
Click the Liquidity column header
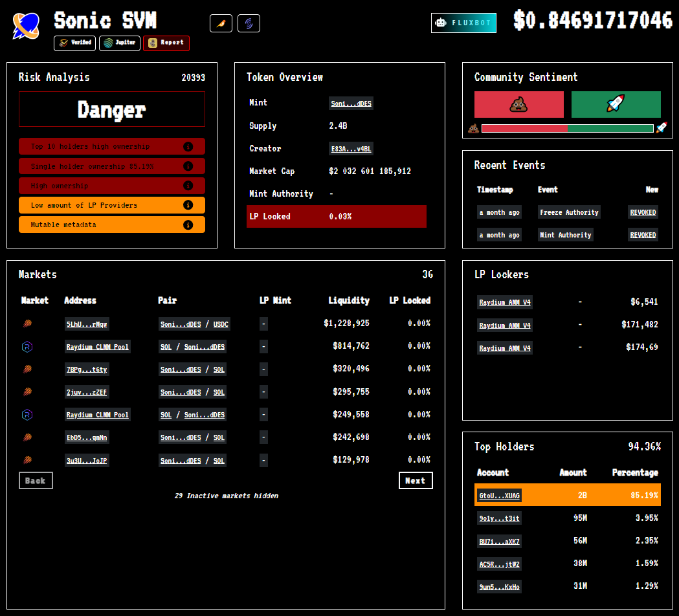pos(349,300)
